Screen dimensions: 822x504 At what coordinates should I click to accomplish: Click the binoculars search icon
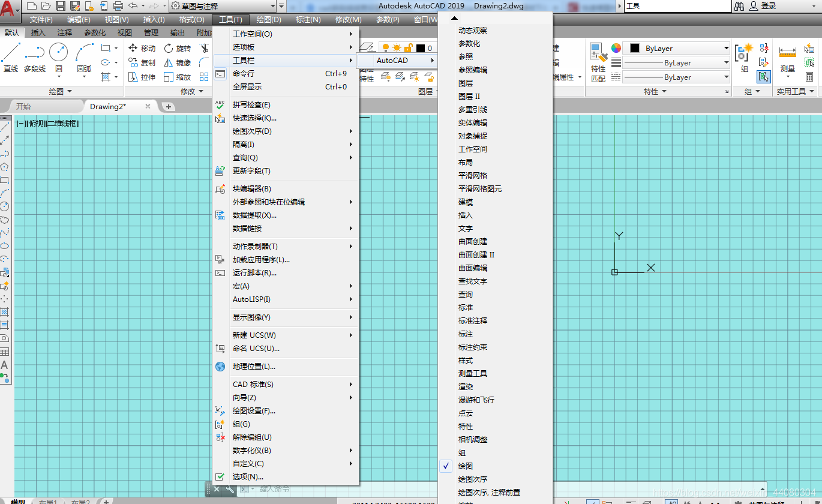[739, 6]
